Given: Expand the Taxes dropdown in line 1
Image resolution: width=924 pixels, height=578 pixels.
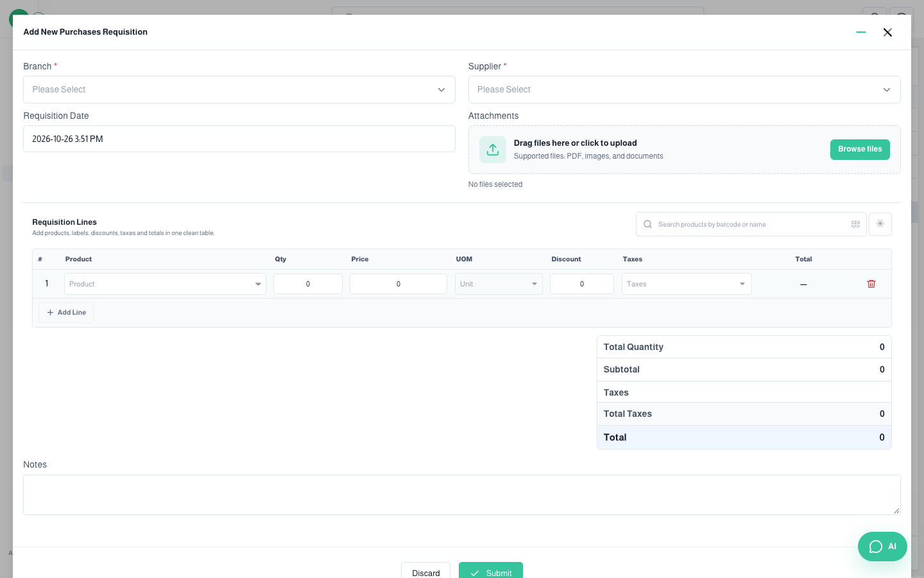Looking at the screenshot, I should point(687,284).
